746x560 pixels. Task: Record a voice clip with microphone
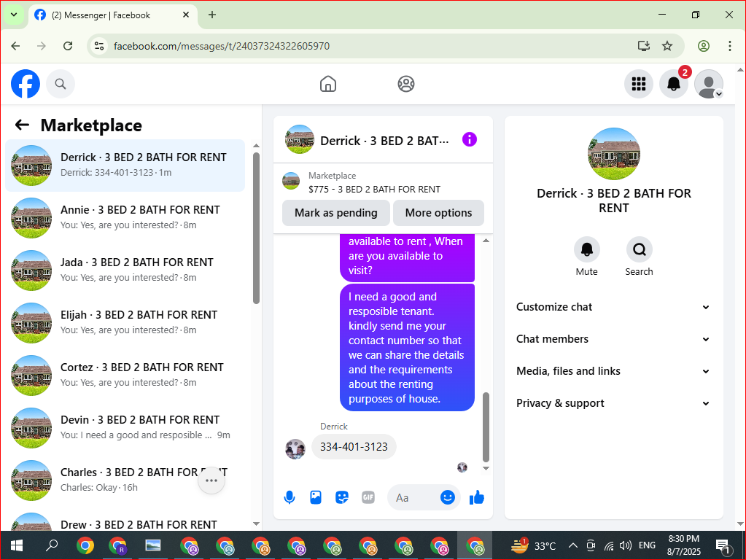pos(290,498)
